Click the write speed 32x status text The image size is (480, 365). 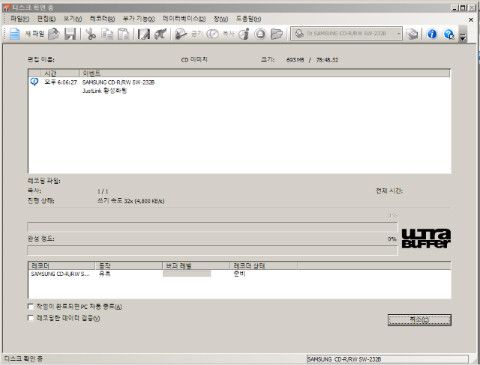pos(131,201)
